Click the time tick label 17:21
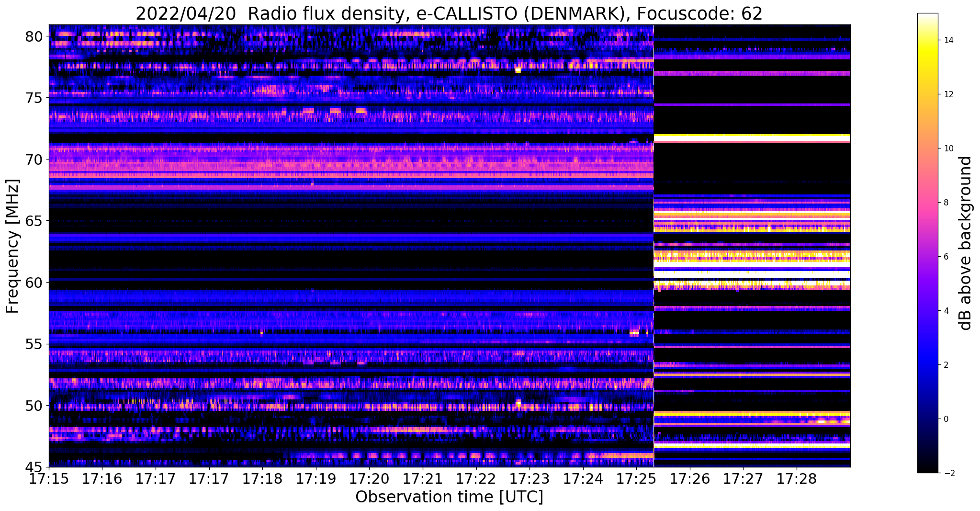980x511 pixels. (x=423, y=479)
